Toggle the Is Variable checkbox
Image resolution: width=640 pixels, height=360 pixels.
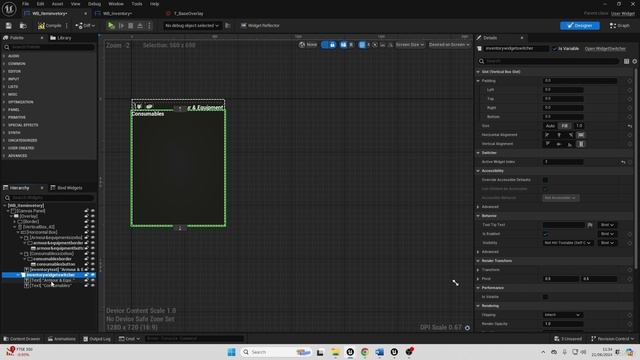pos(555,49)
